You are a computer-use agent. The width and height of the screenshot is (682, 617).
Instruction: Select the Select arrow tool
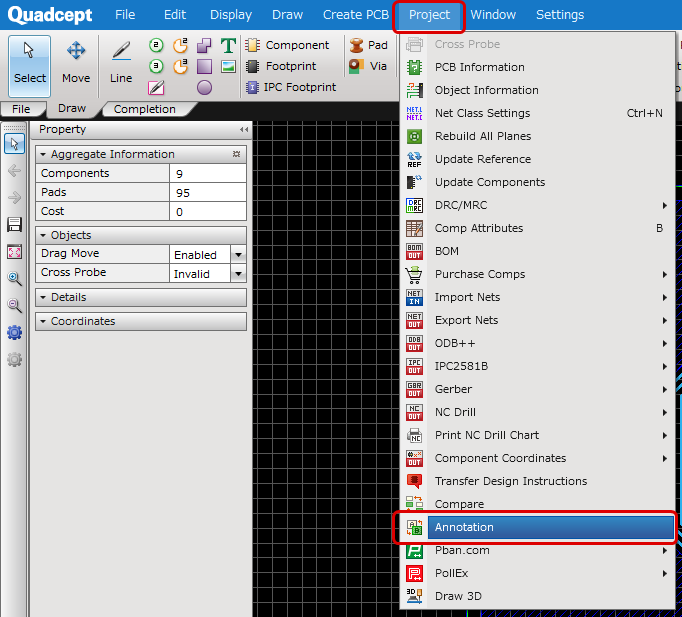click(29, 66)
